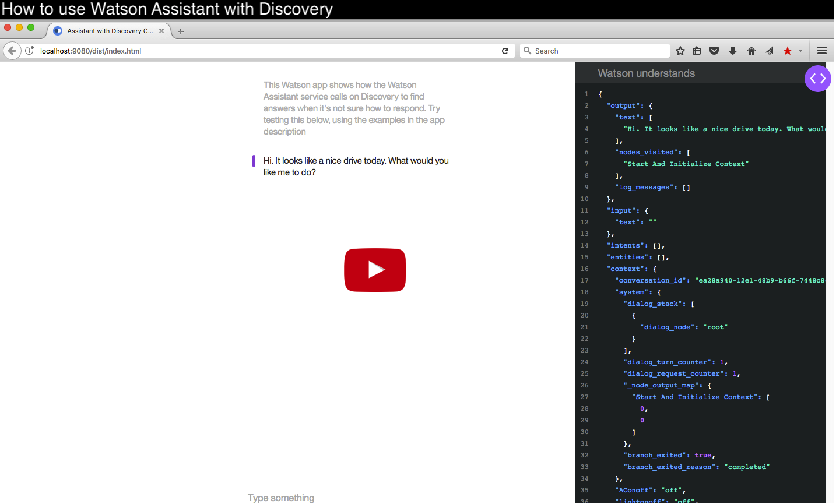
Task: Click the gray app description paragraph
Action: (x=354, y=108)
